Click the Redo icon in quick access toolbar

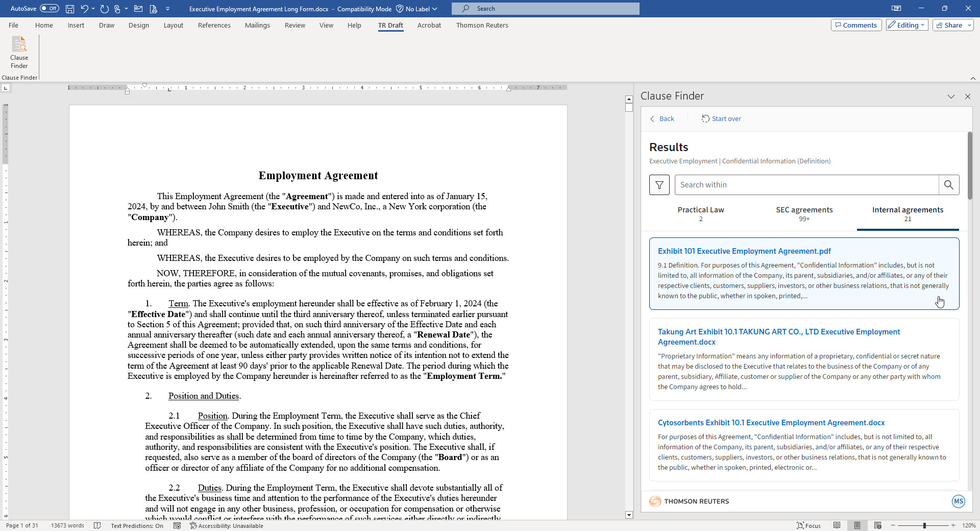[105, 9]
